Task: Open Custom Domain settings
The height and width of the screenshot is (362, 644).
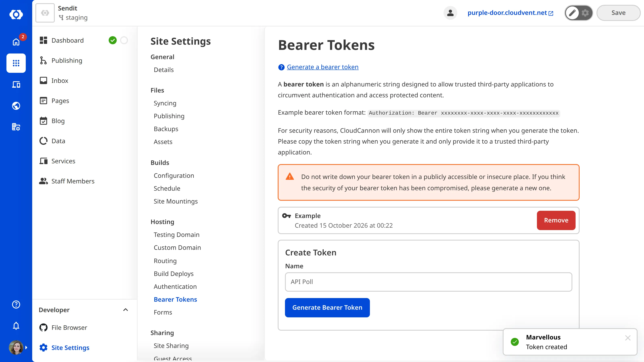Action: [177, 248]
